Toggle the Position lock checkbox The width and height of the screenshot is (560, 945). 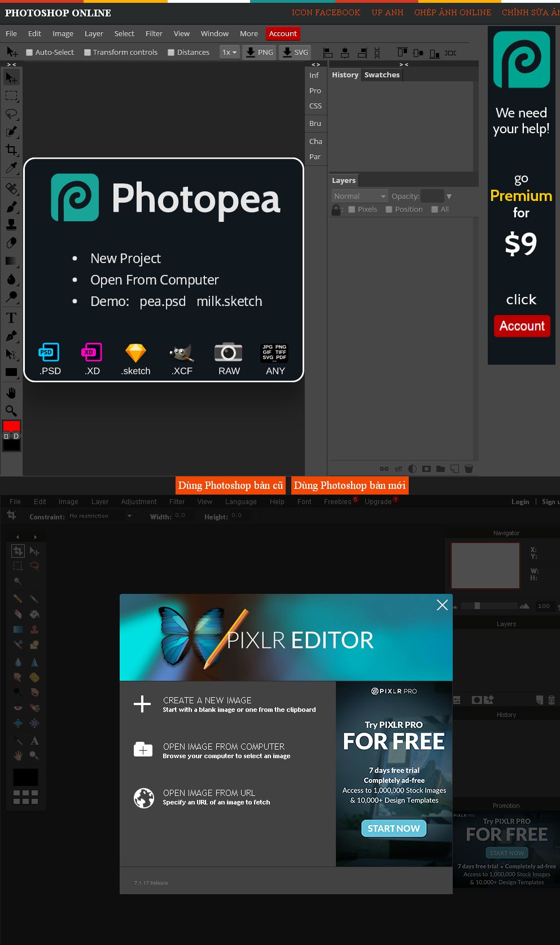coord(389,209)
